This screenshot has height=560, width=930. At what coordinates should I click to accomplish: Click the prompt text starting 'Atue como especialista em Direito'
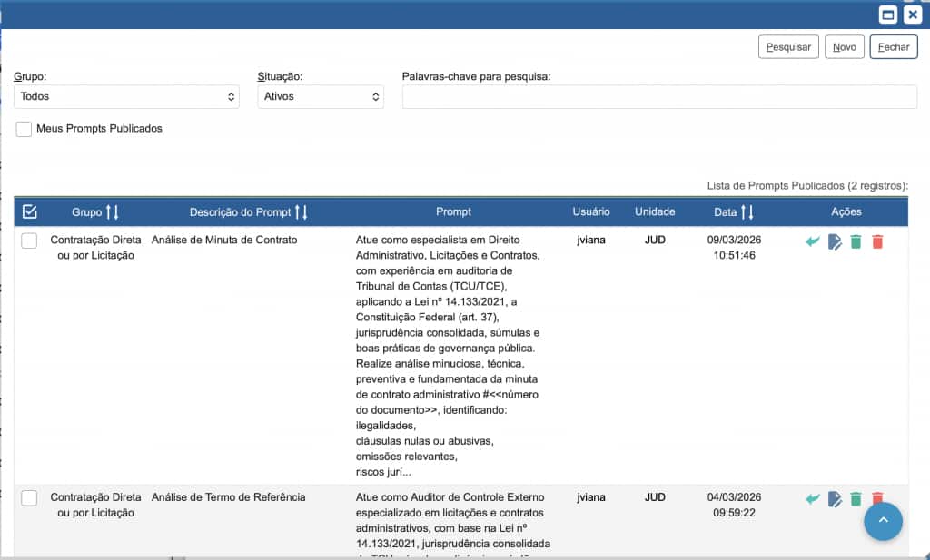click(448, 356)
